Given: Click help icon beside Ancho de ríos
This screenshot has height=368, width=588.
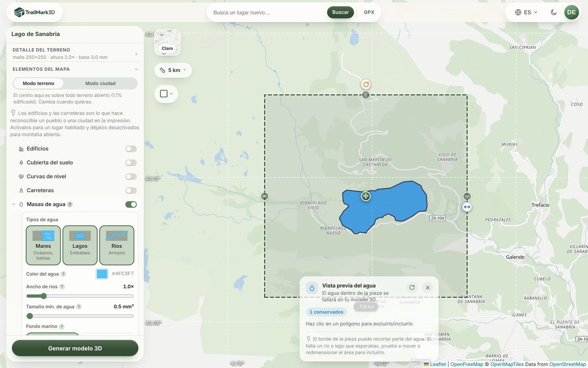Looking at the screenshot, I should pos(62,287).
